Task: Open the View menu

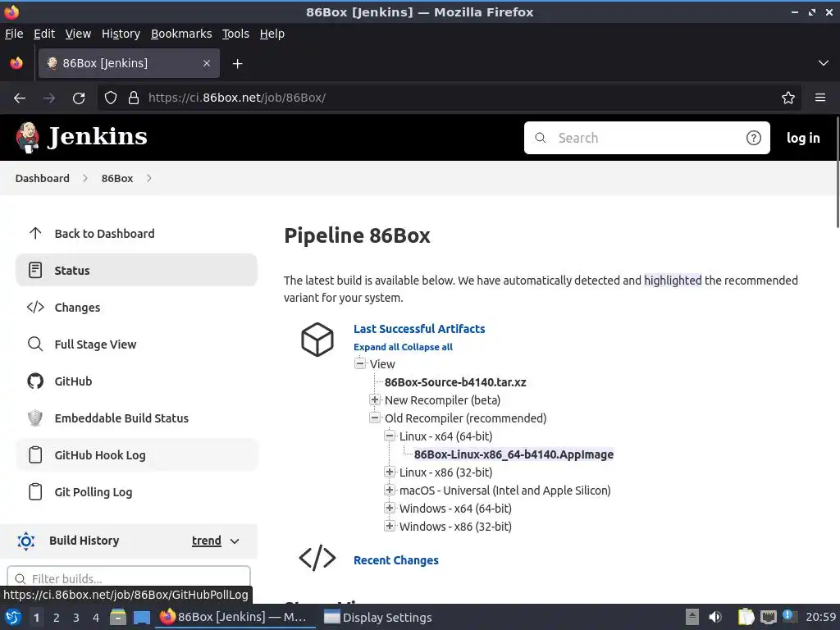Action: [x=78, y=34]
